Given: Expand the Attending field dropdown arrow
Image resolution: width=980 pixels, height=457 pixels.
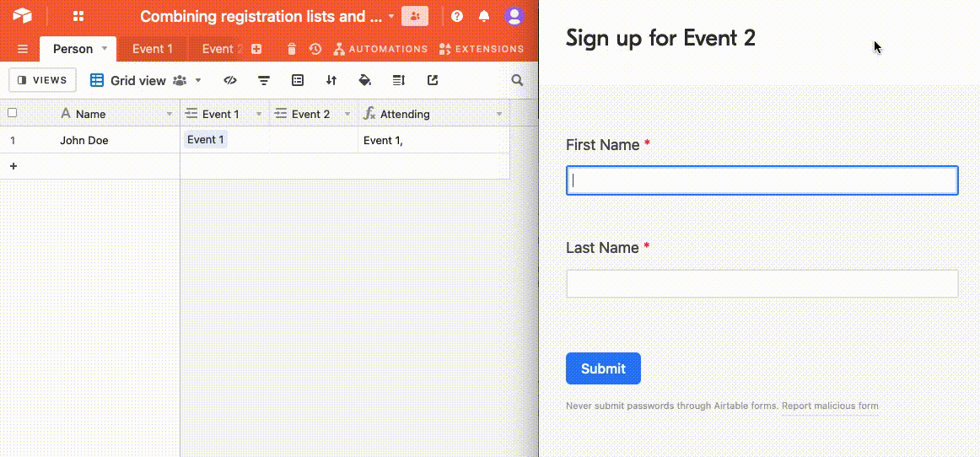Looking at the screenshot, I should (x=499, y=114).
